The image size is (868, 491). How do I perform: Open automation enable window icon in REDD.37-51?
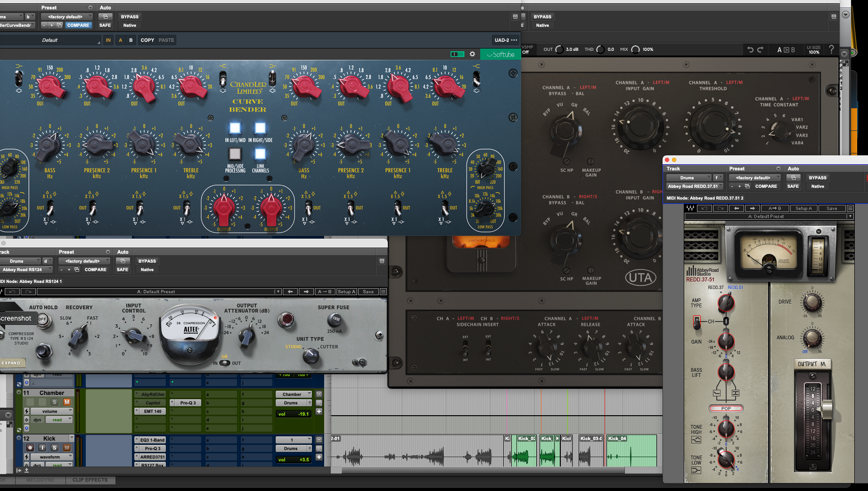[x=794, y=177]
